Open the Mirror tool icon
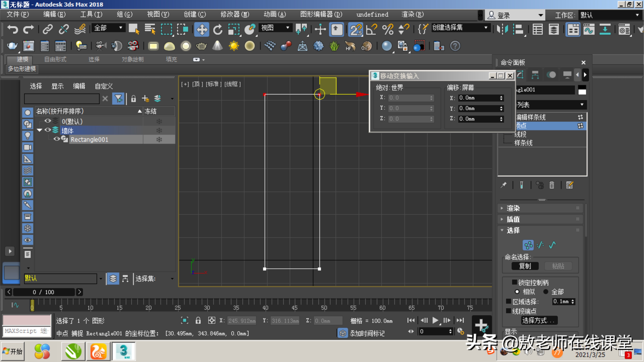The image size is (644, 362). click(502, 29)
